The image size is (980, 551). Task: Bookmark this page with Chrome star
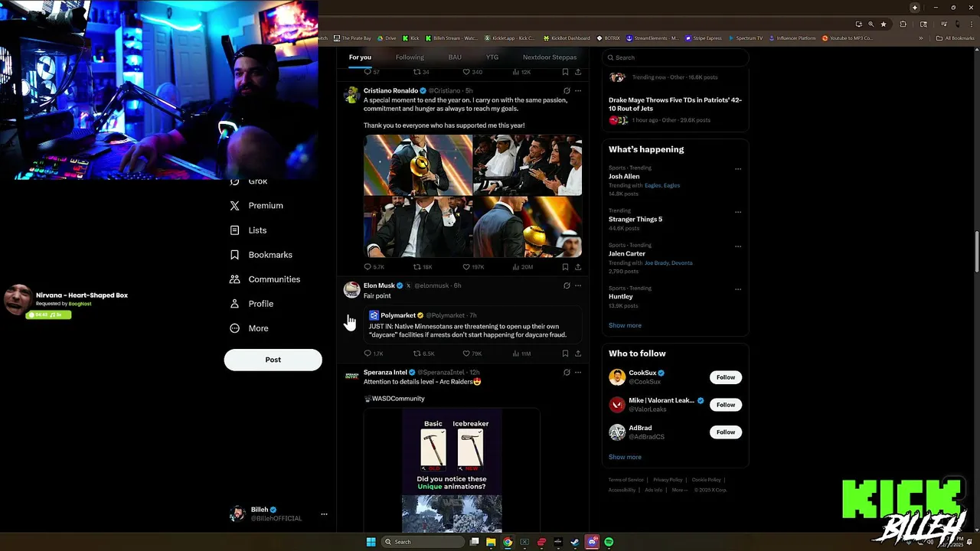(x=884, y=24)
